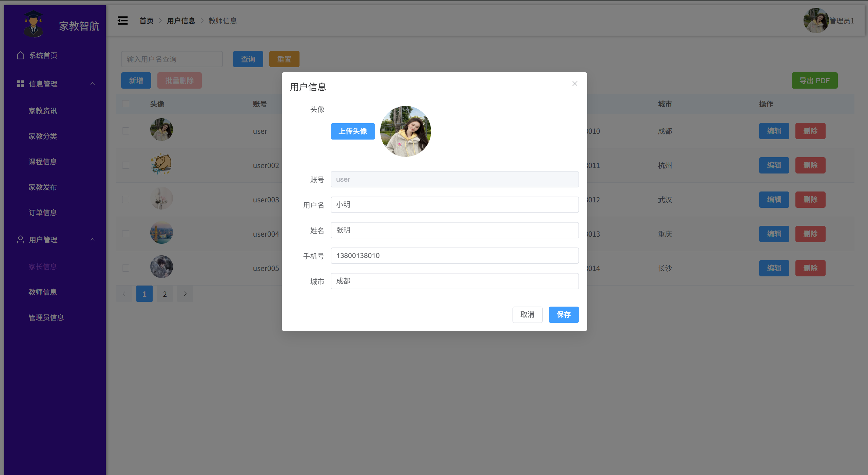Click the graduate logo icon in sidebar

coord(33,24)
